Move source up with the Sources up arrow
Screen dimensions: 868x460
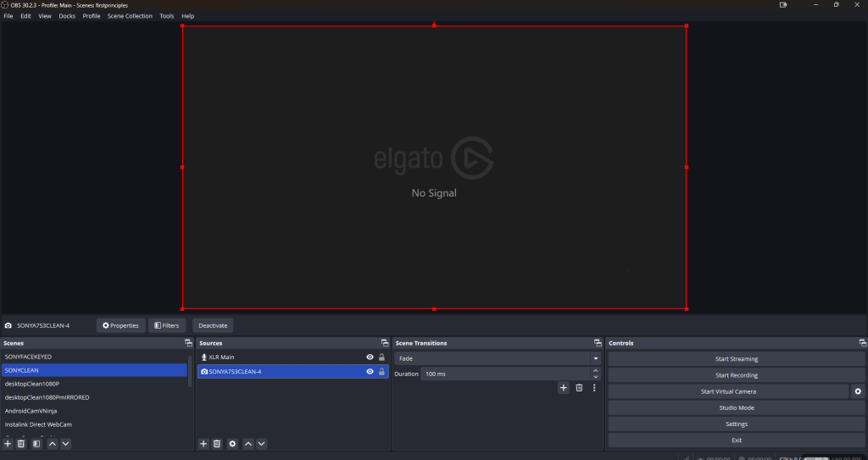click(x=248, y=443)
